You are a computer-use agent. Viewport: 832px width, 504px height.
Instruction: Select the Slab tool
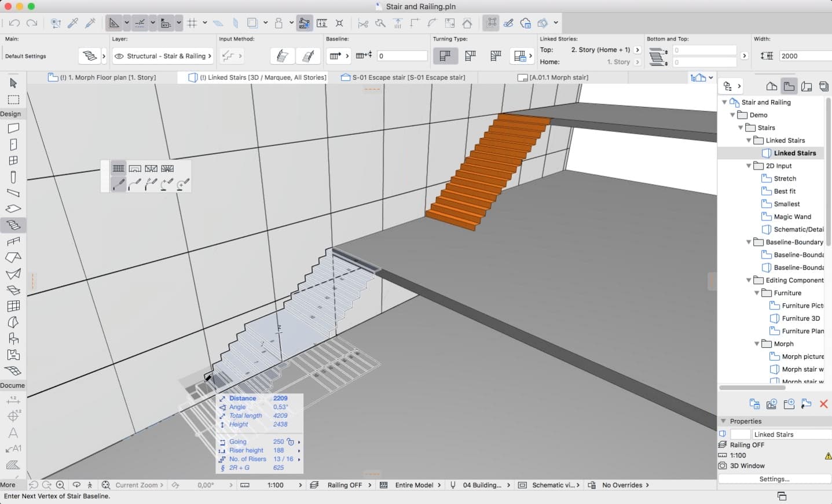tap(13, 208)
